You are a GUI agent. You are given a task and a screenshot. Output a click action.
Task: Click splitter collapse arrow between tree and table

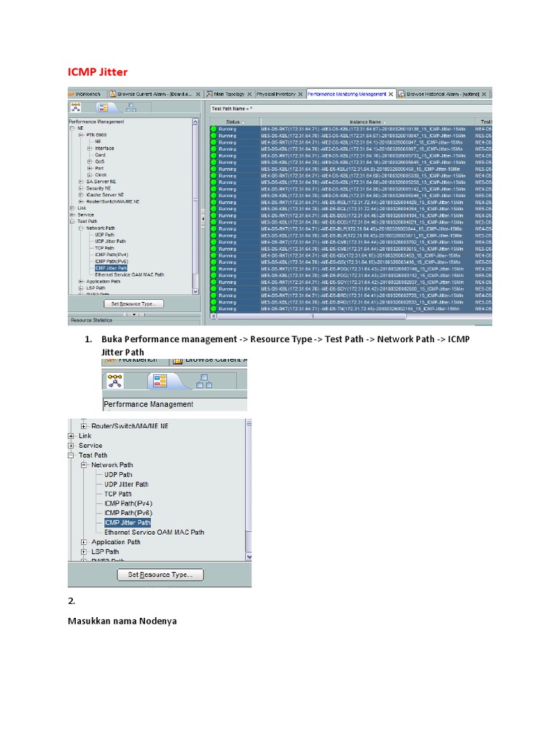203,218
